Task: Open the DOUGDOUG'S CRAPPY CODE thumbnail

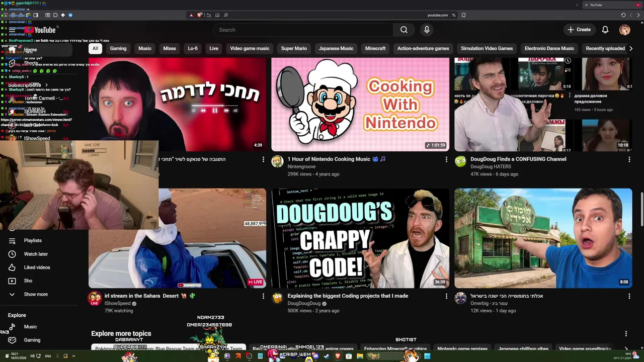Action: [x=360, y=238]
